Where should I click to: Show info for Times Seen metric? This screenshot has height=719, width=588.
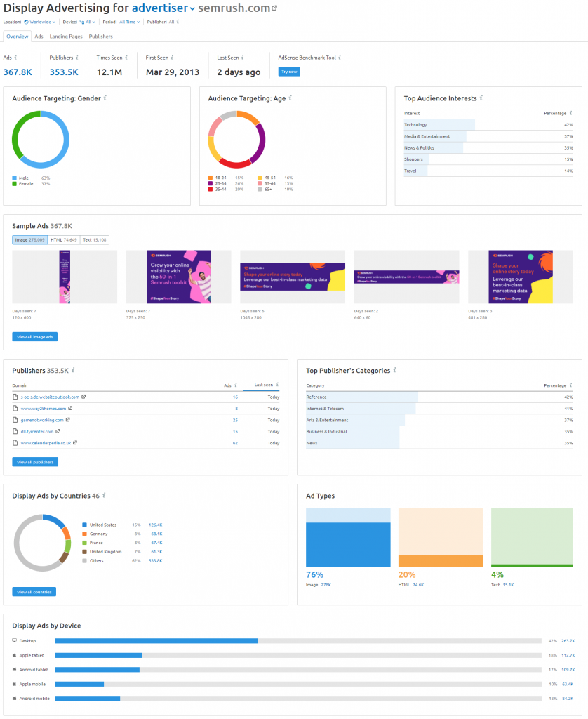(x=126, y=58)
